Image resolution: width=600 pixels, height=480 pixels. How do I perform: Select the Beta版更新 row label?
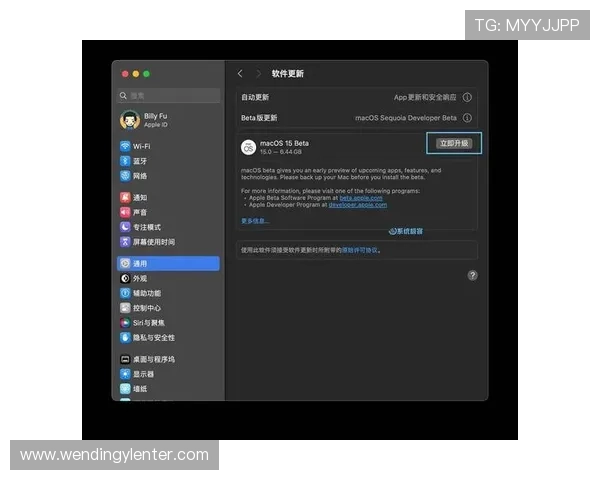coord(259,118)
